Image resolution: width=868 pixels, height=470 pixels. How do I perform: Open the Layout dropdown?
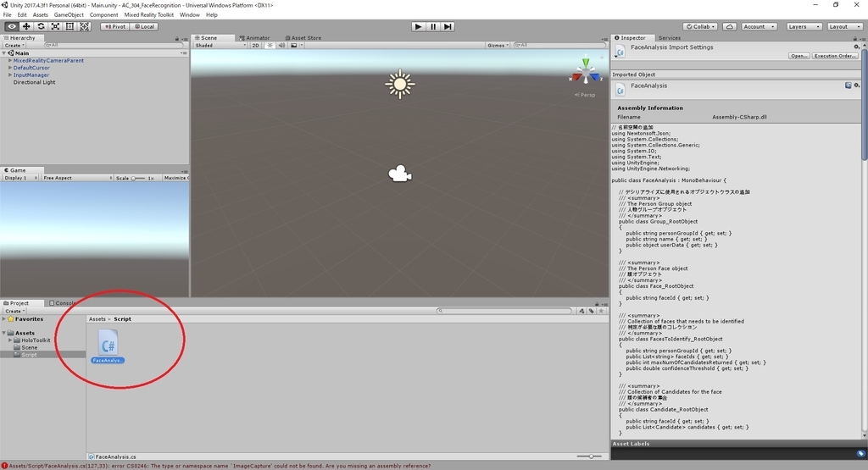coord(844,26)
